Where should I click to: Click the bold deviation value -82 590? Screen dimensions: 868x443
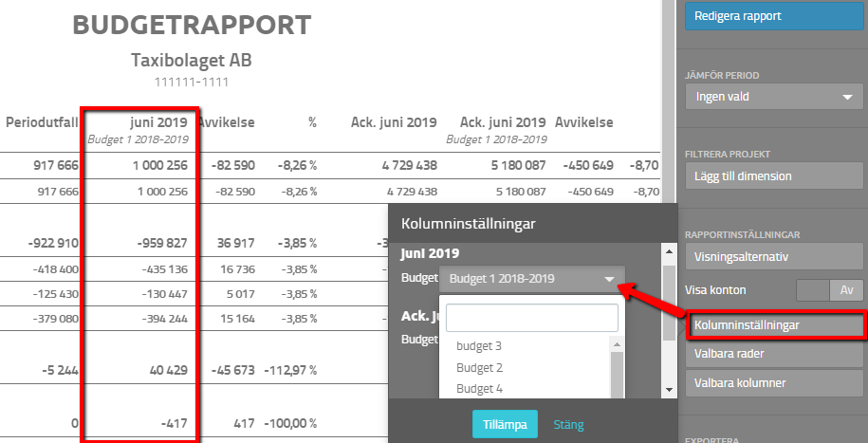click(x=233, y=165)
